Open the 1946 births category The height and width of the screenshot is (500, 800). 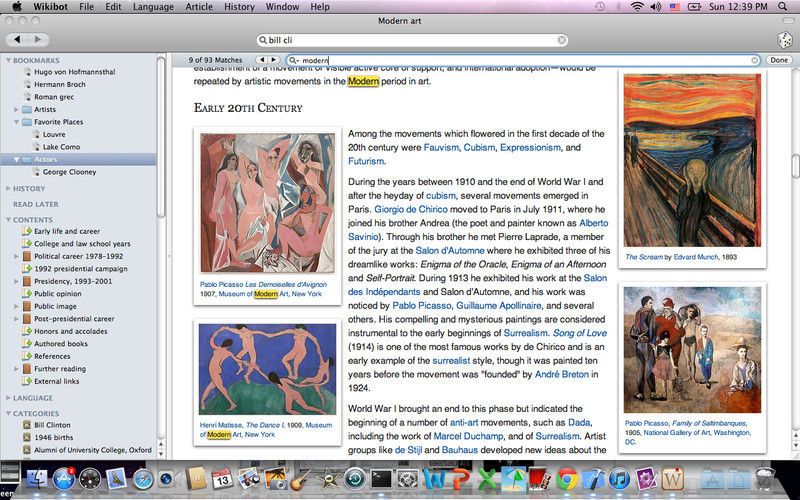click(x=54, y=437)
